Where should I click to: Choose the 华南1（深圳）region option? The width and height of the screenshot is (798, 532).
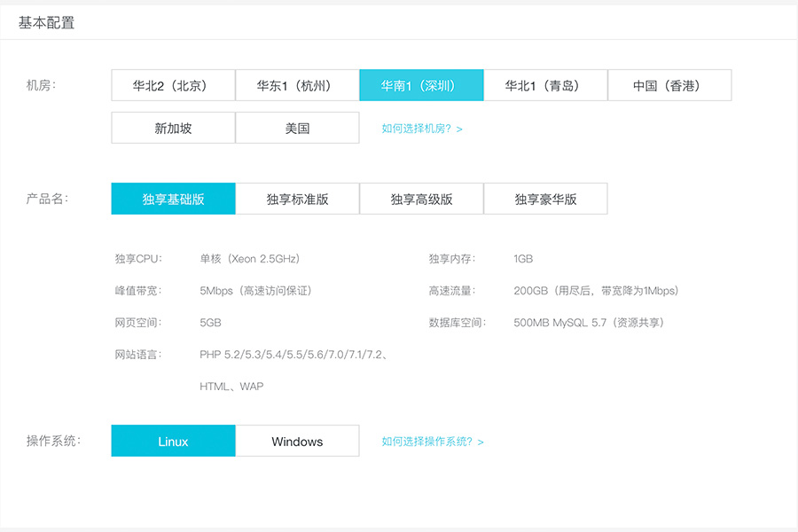(x=421, y=85)
